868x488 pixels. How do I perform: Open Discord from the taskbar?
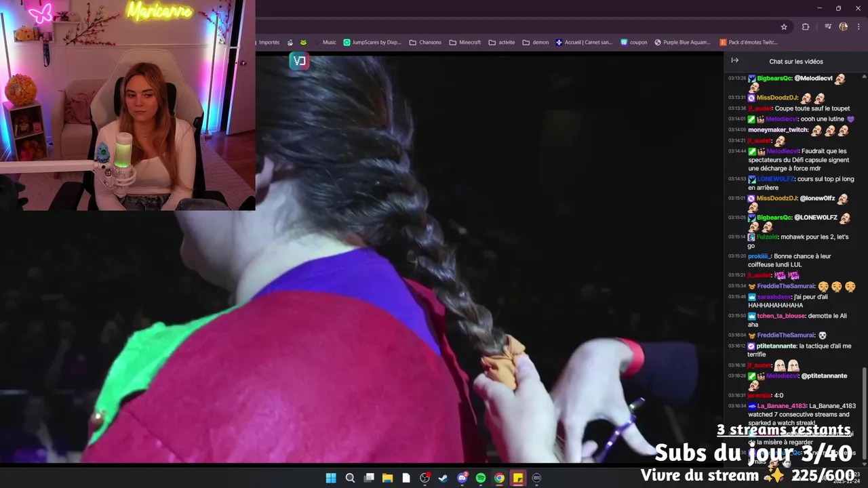click(x=462, y=478)
